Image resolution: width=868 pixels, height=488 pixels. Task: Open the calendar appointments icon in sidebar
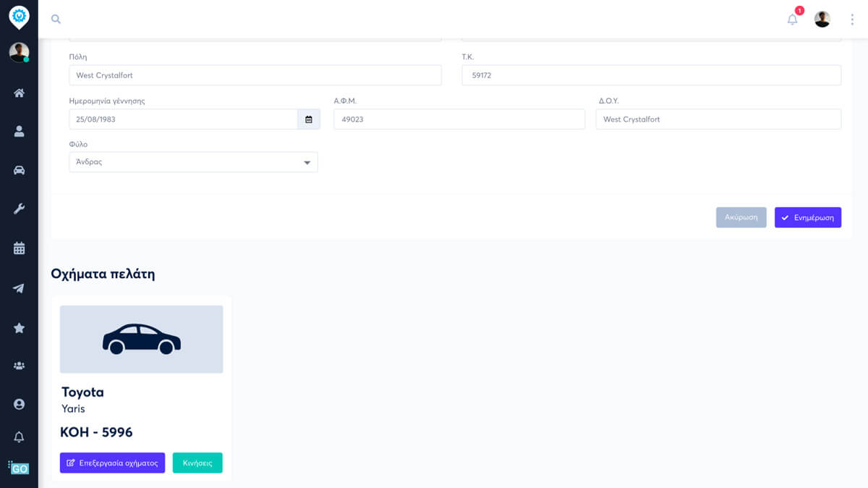coord(19,248)
